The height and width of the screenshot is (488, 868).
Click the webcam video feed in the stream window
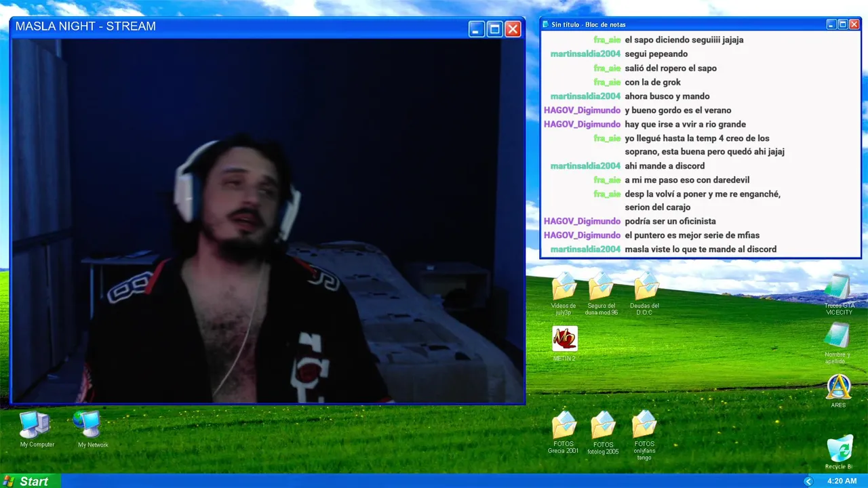click(267, 221)
